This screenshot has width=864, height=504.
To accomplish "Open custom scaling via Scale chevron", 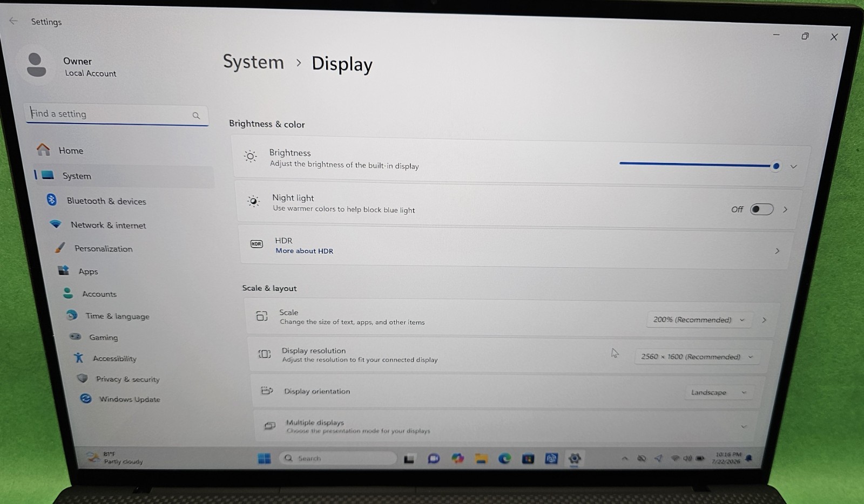I will pyautogui.click(x=764, y=320).
